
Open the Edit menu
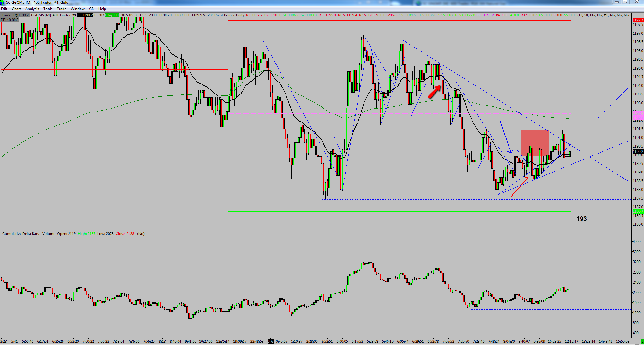pos(4,9)
